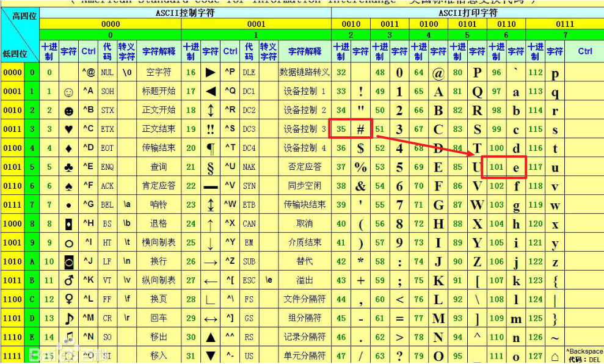Screen dimensions: 604x364
Task: Select the left arrow symbol at decimal 27
Action: click(x=211, y=280)
